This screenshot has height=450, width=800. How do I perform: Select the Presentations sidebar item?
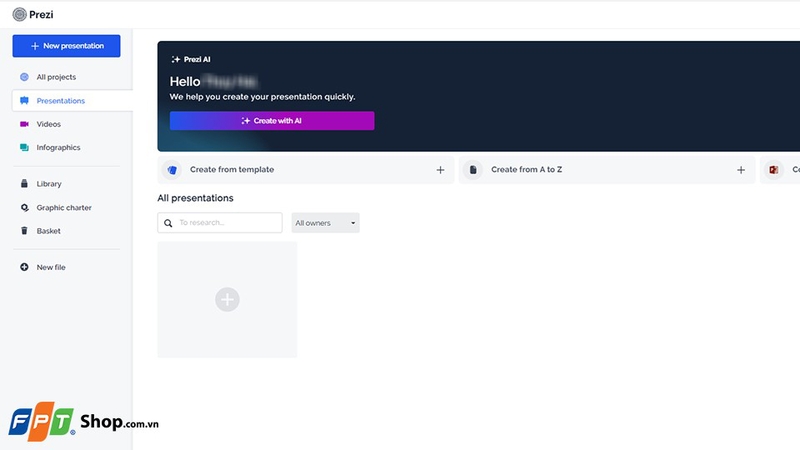(72, 101)
